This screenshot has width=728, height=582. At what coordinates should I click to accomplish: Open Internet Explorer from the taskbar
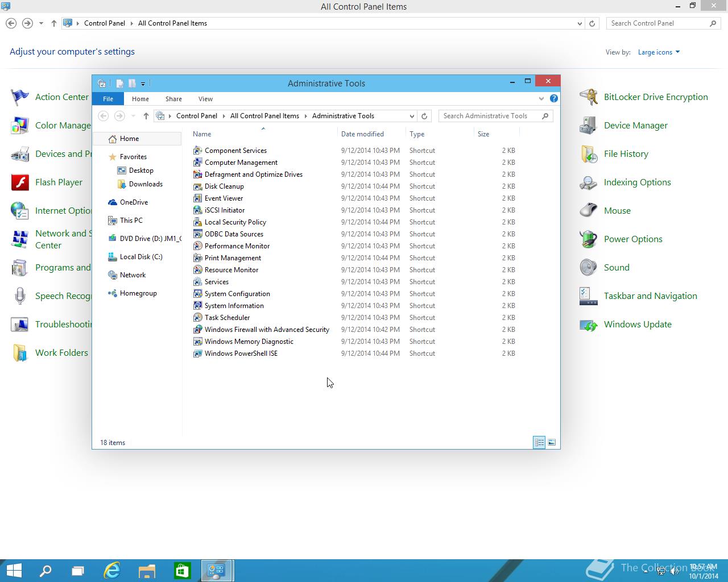coord(112,571)
